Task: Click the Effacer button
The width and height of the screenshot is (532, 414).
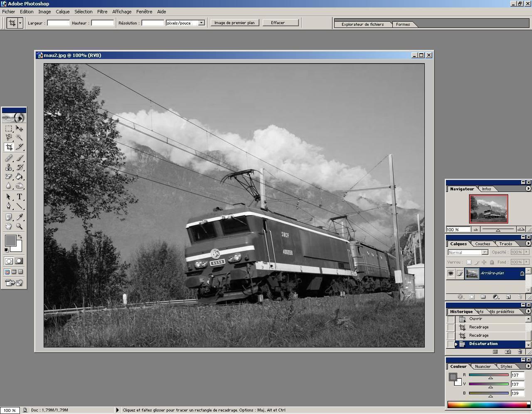Action: coord(280,23)
